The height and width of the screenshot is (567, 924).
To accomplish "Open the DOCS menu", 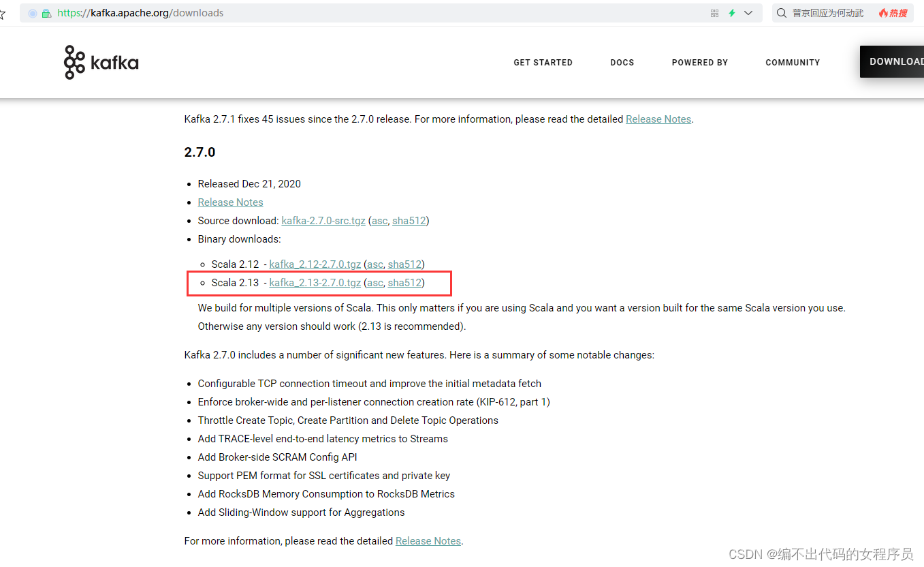I will point(622,62).
